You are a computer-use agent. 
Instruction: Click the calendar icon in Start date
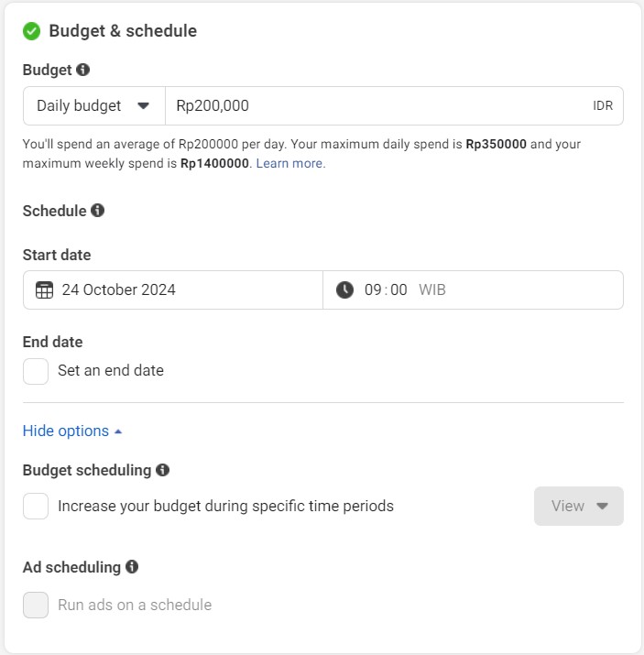[44, 289]
